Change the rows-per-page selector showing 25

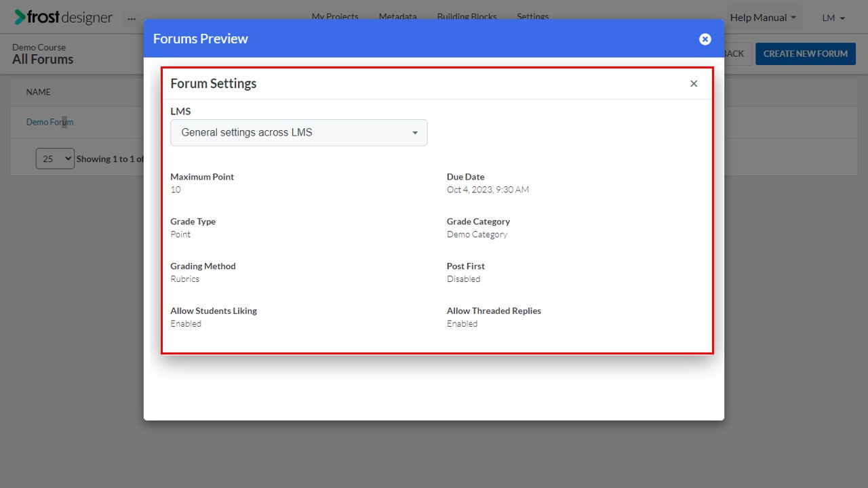click(x=55, y=159)
